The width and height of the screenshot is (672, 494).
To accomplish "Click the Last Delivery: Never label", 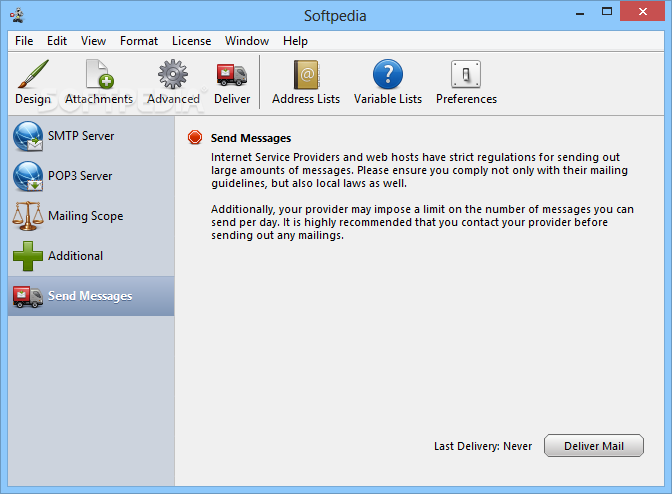I will tap(483, 446).
